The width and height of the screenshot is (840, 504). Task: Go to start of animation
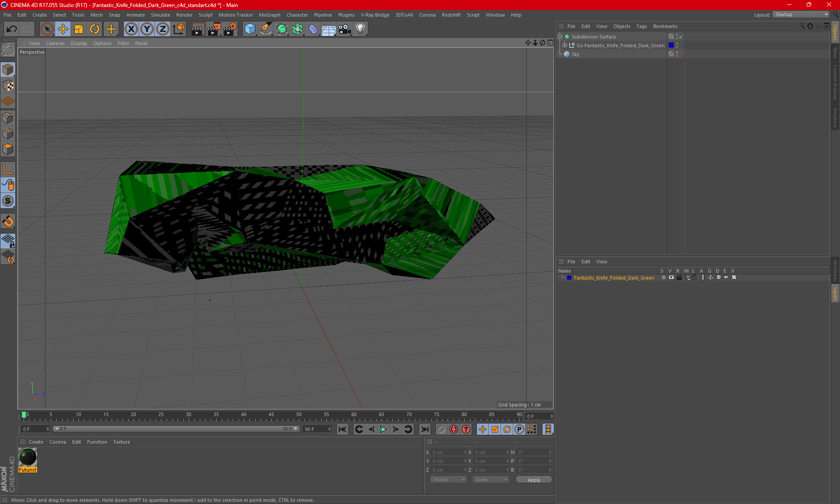(x=343, y=429)
